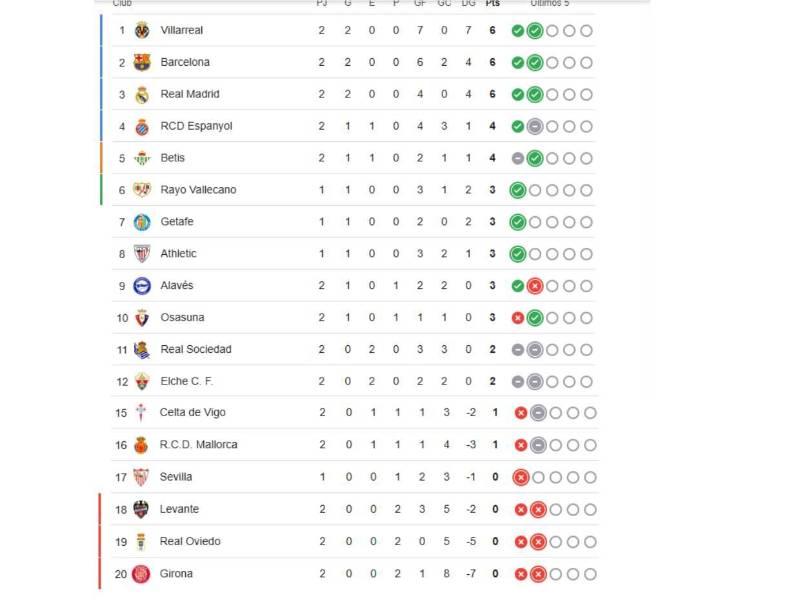This screenshot has width=800, height=600.
Task: Select the Osasuna crest icon
Action: [x=143, y=317]
